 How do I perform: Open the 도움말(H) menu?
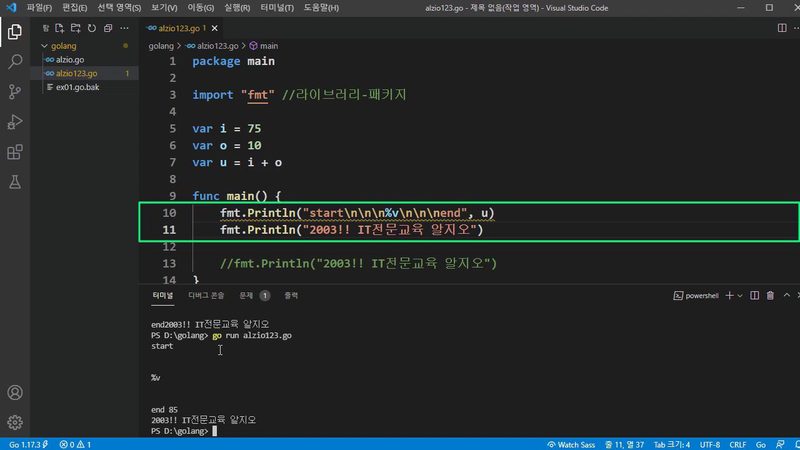click(321, 8)
